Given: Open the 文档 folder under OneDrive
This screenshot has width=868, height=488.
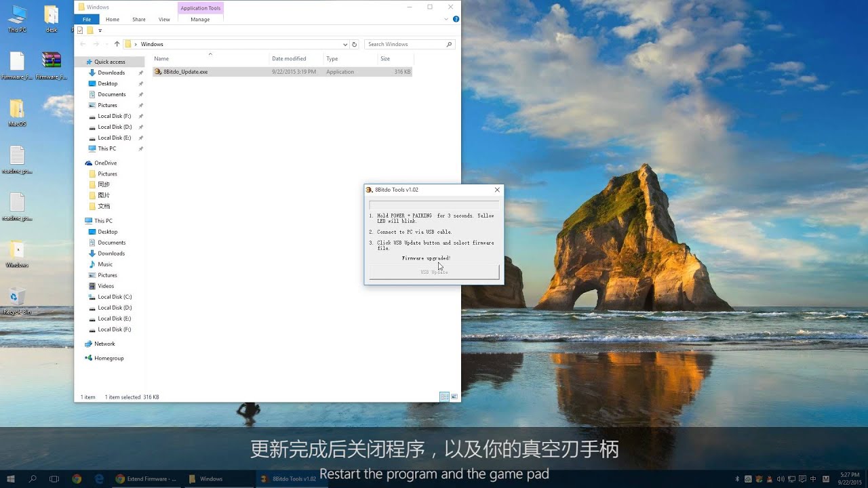Looking at the screenshot, I should (104, 206).
